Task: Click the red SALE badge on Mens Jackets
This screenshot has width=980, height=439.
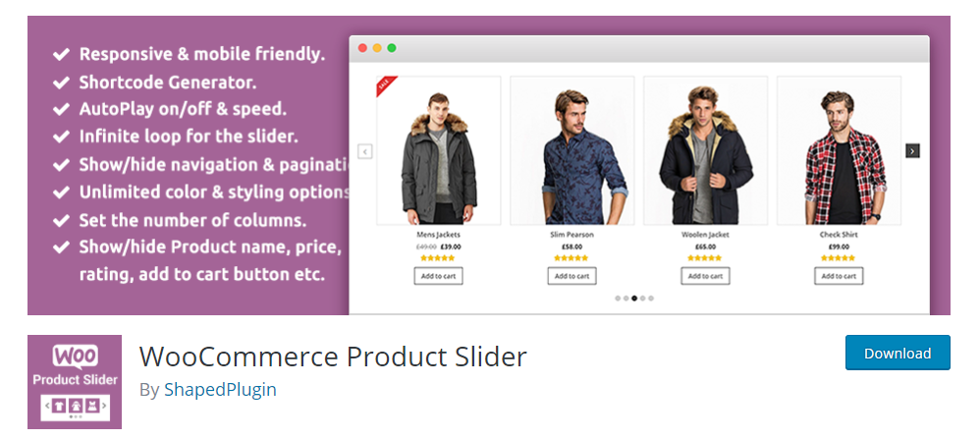Action: [x=385, y=85]
